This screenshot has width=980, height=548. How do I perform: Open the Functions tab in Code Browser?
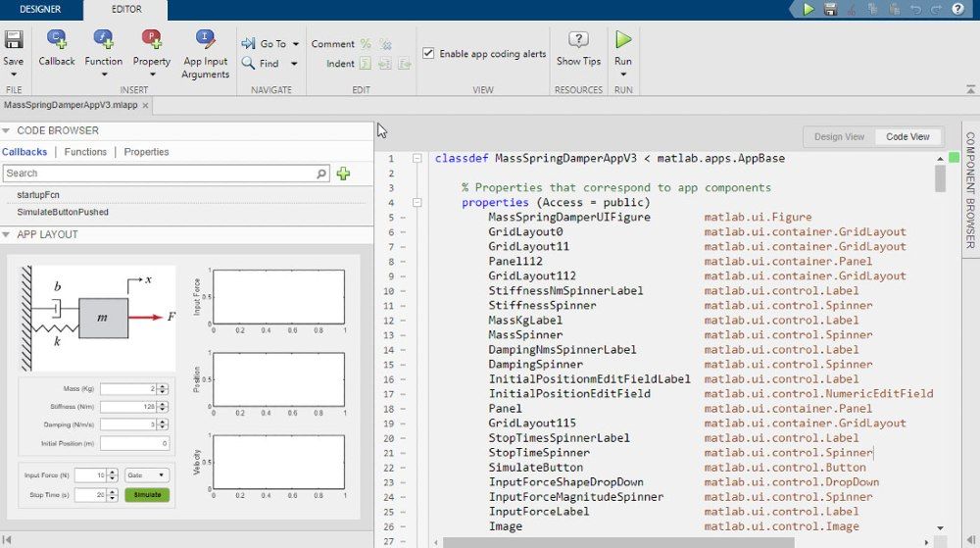click(85, 152)
